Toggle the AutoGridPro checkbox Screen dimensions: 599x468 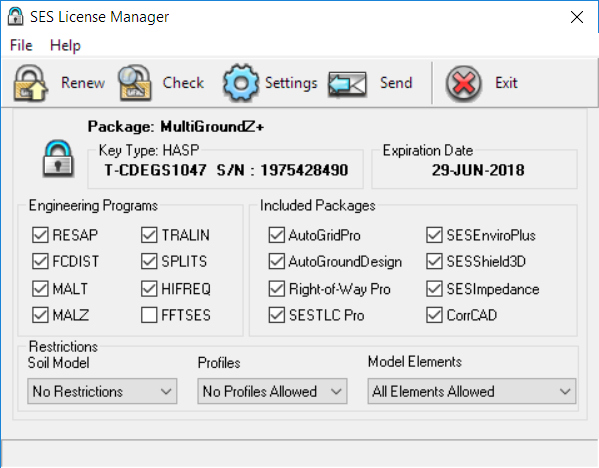[277, 235]
